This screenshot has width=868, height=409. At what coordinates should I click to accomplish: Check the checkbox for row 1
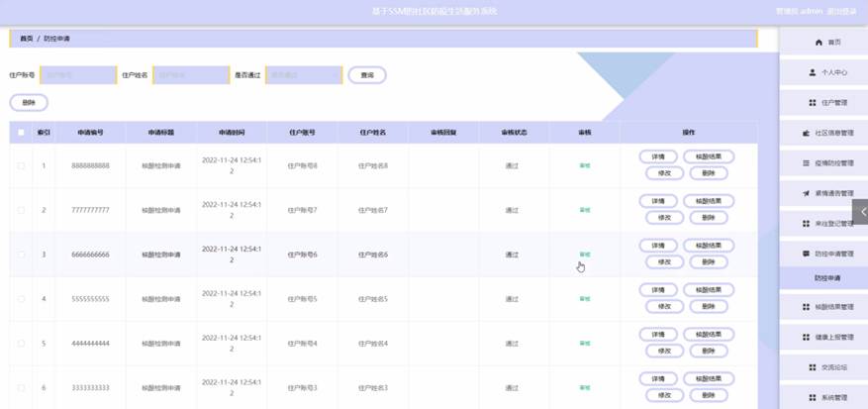[21, 165]
